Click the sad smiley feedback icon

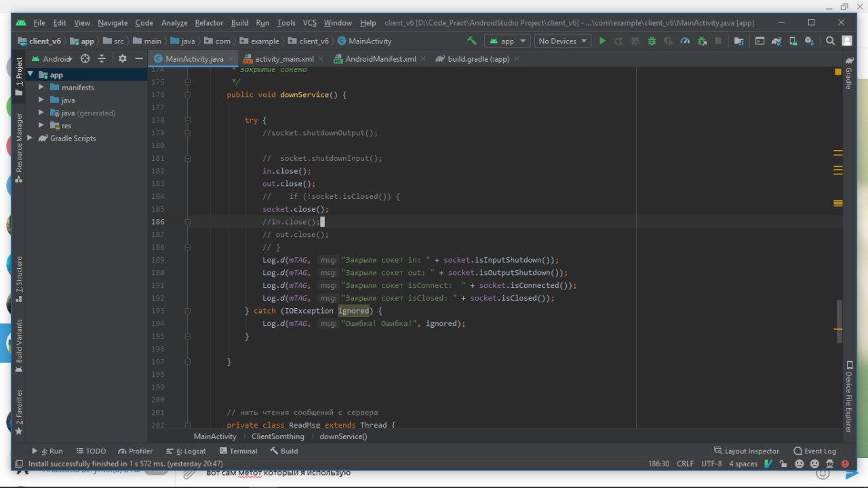click(814, 464)
